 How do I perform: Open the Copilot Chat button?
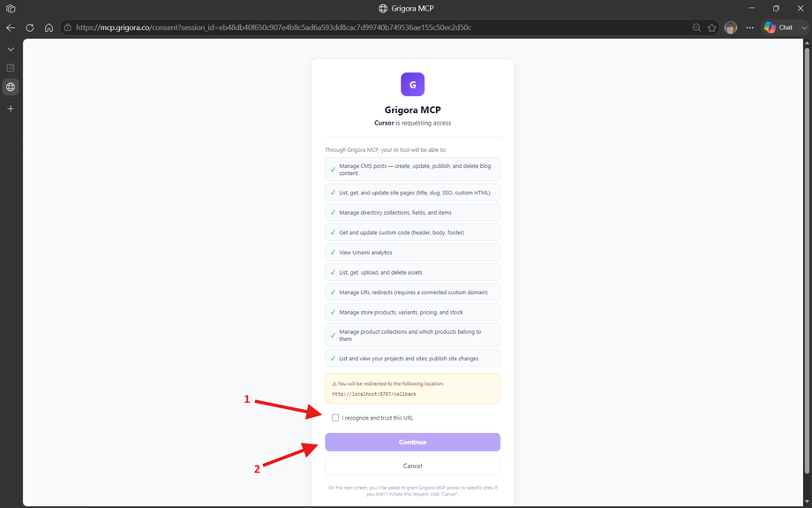pyautogui.click(x=778, y=27)
